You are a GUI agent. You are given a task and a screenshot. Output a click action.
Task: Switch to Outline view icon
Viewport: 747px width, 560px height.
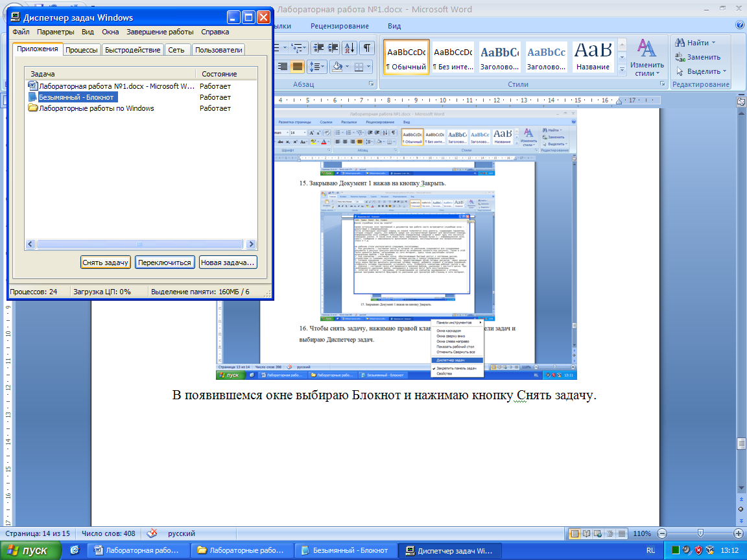click(610, 534)
